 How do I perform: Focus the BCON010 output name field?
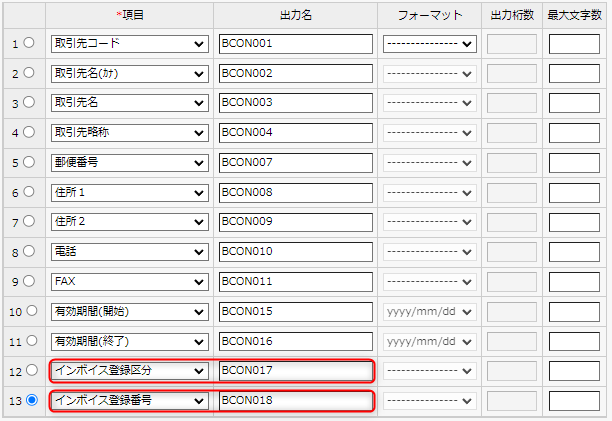(x=295, y=251)
